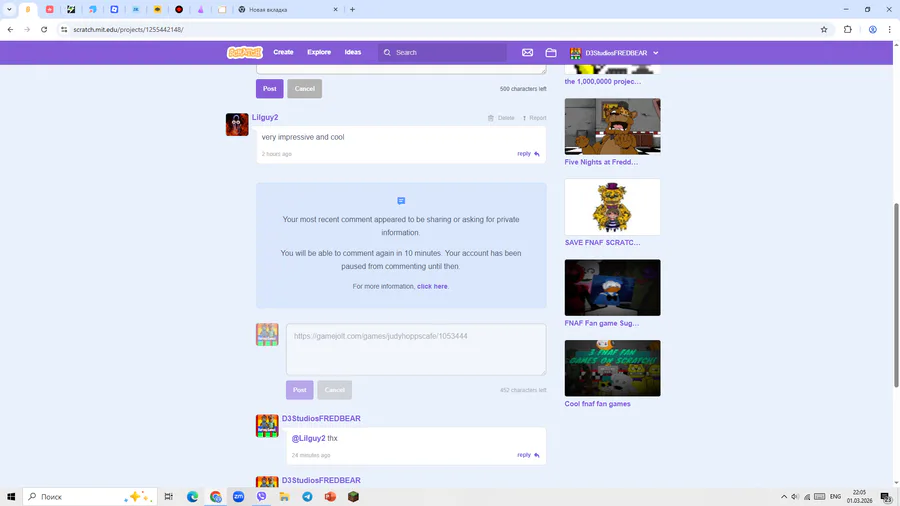Reply to the '@Lilguy2 thx' comment
This screenshot has height=506, width=900.
coord(528,455)
